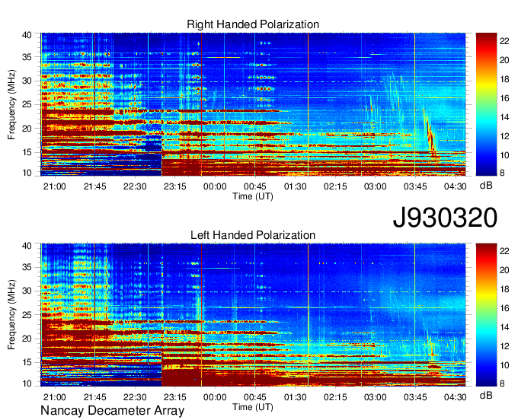
Task: Click 40 MHz tick on Left Handed plot
Action: 27,246
